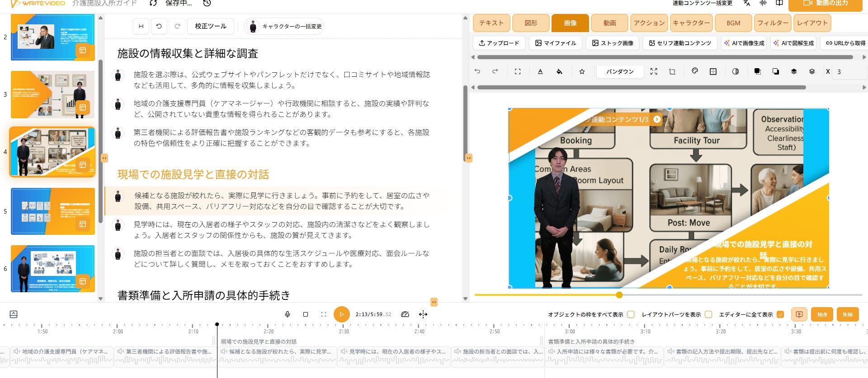Viewport: 868px width, 378px height.
Task: Select the crop tool icon
Action: [x=672, y=71]
